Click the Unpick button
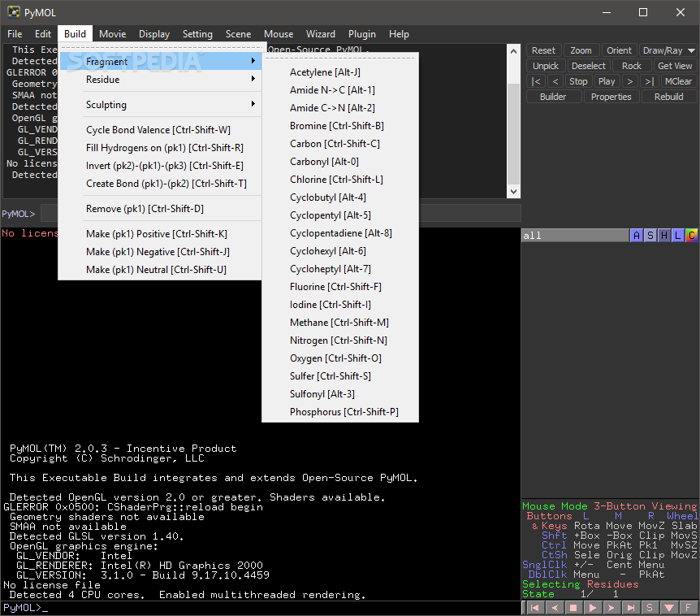The width and height of the screenshot is (700, 616). coord(546,66)
